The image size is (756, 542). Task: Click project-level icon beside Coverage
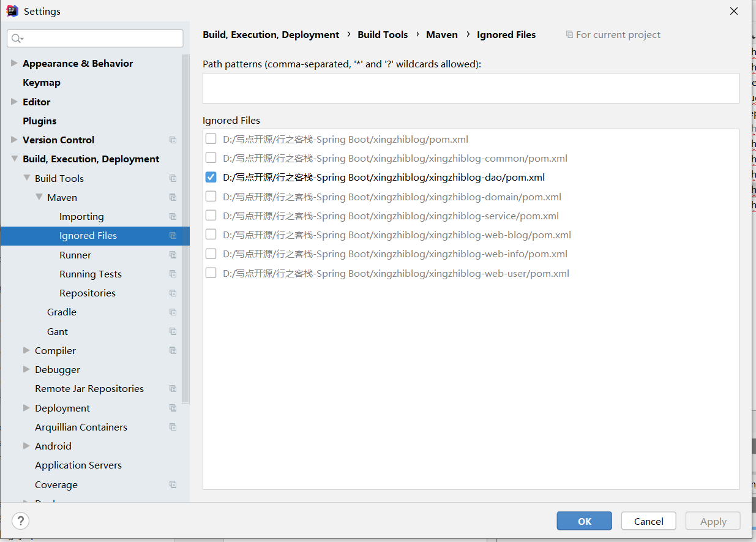click(173, 484)
